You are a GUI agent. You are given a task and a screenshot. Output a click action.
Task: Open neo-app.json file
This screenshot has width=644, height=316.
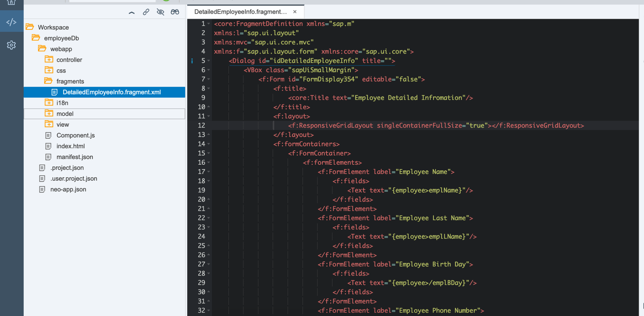point(68,190)
